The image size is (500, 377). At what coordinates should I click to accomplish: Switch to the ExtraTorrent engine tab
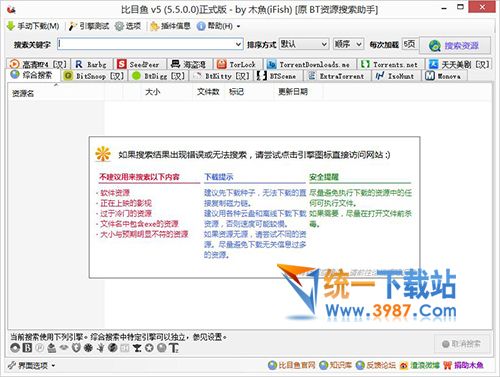[336, 76]
